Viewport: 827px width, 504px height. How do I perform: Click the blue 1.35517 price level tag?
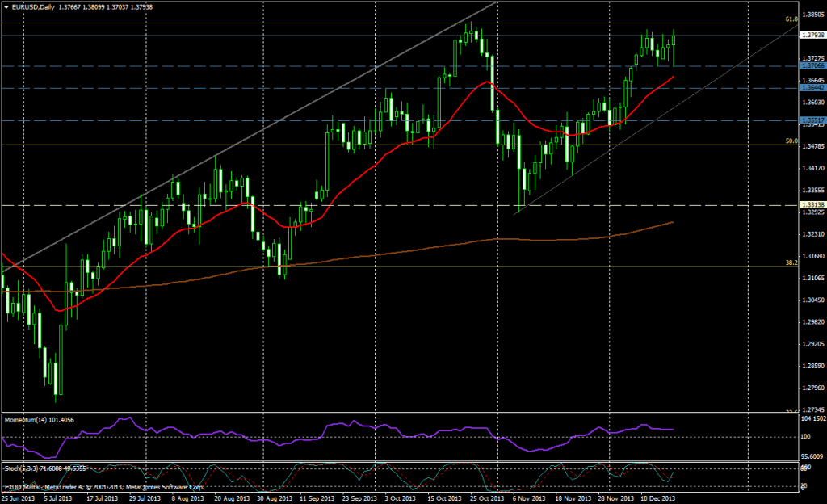pyautogui.click(x=812, y=120)
